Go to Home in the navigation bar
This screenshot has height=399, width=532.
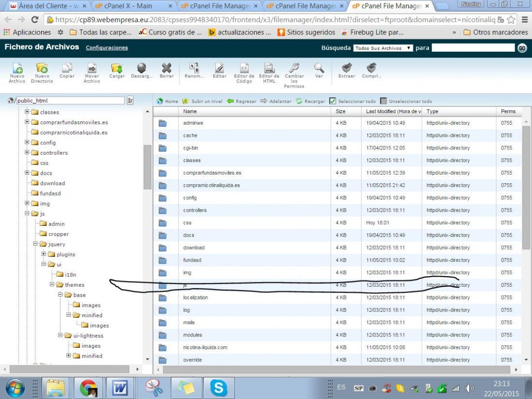pyautogui.click(x=167, y=101)
